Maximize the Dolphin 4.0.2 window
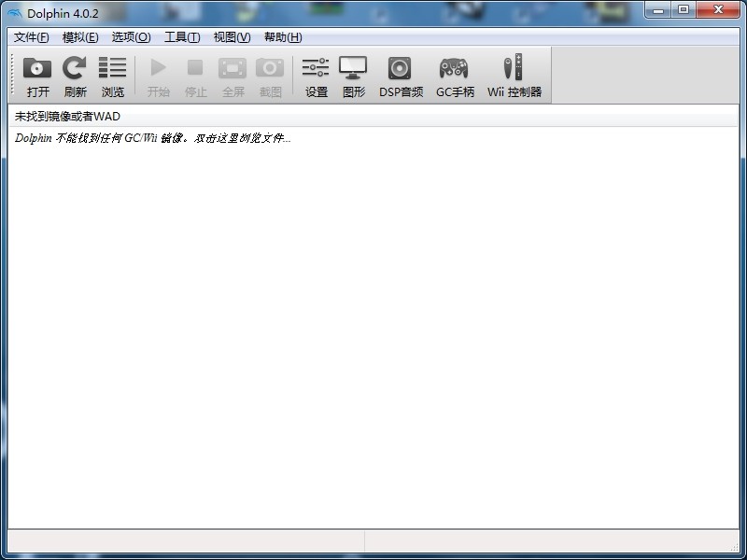Viewport: 747px width, 560px height. click(x=684, y=9)
